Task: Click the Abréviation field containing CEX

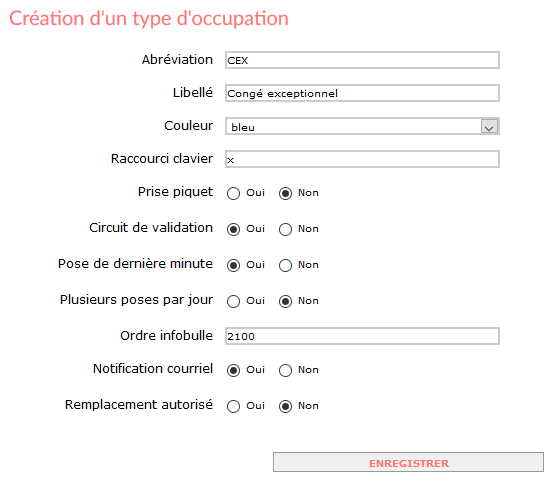Action: tap(362, 60)
